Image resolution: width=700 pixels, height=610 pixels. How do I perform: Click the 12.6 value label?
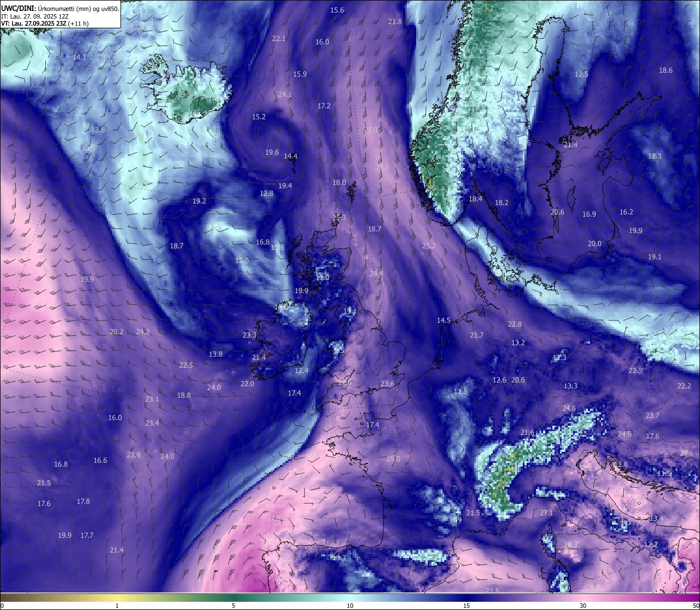coord(499,380)
